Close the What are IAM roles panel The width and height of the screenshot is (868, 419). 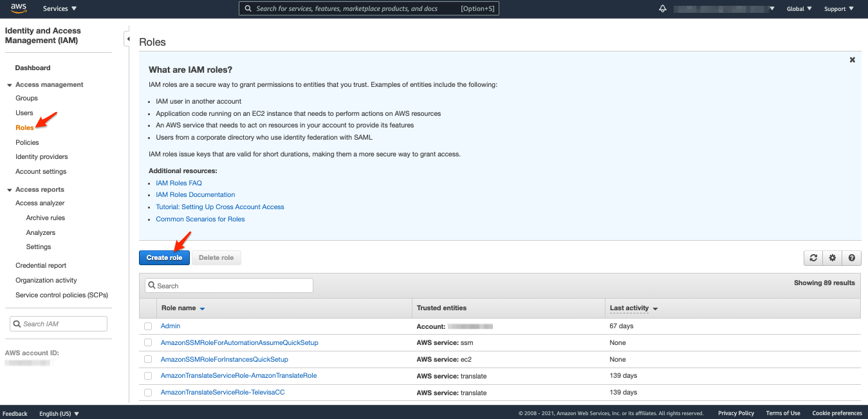[x=852, y=60]
